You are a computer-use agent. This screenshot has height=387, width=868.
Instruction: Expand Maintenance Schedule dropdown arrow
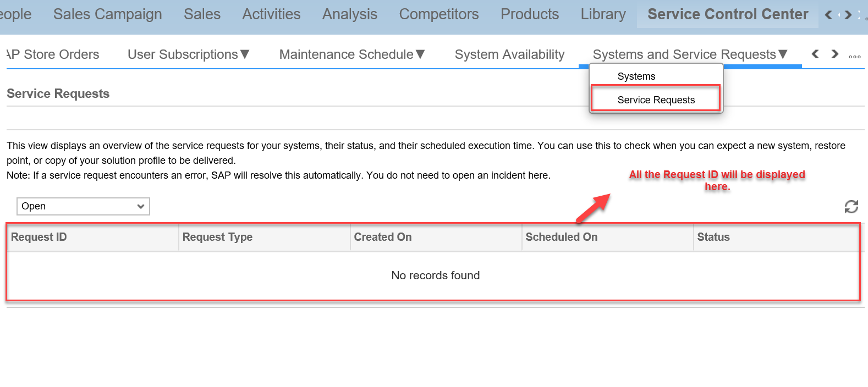(x=420, y=54)
